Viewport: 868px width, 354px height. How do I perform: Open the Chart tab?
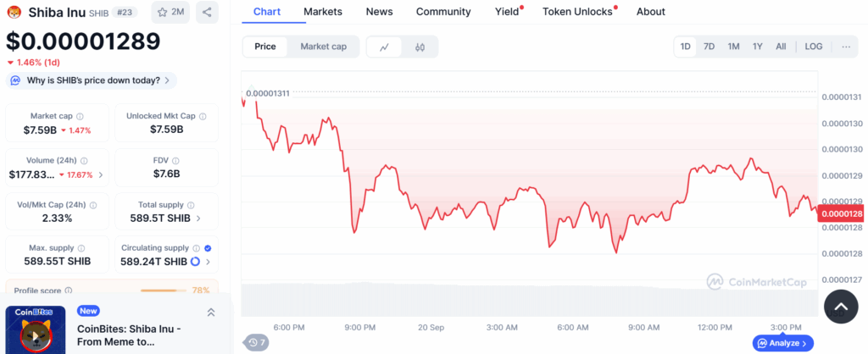[x=267, y=12]
